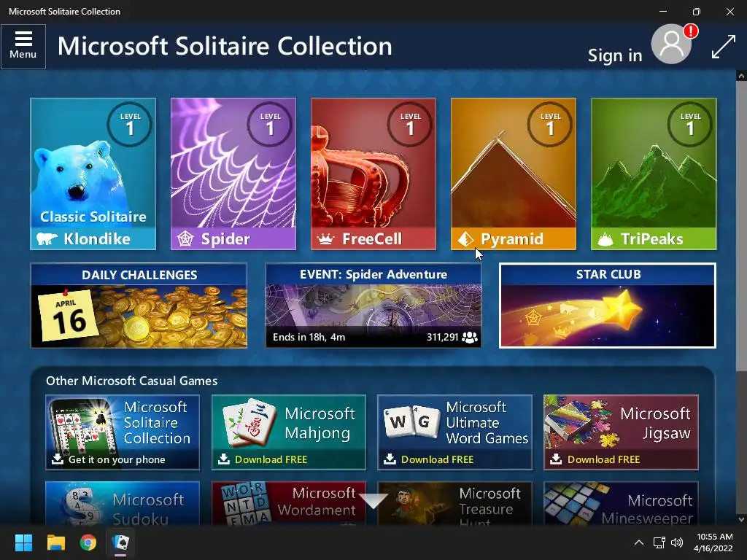Expand more games with down arrow
Screen dimensions: 747x560
click(x=373, y=501)
